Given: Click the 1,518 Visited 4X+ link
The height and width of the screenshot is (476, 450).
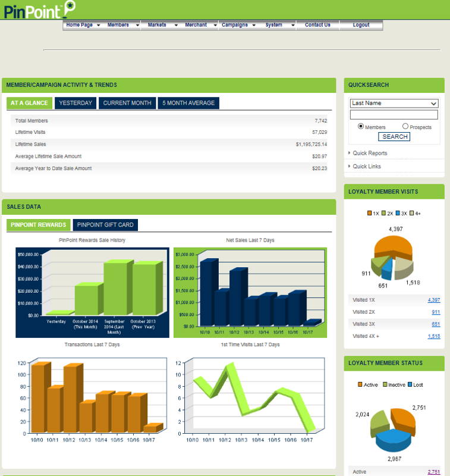Looking at the screenshot, I should pos(434,336).
